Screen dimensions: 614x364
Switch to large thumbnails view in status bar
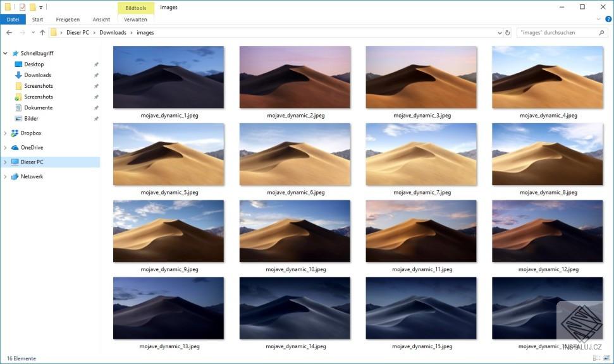point(605,358)
